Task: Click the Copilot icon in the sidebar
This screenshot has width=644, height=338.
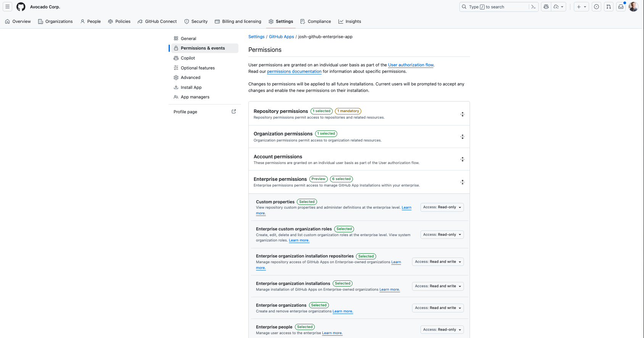Action: (176, 58)
